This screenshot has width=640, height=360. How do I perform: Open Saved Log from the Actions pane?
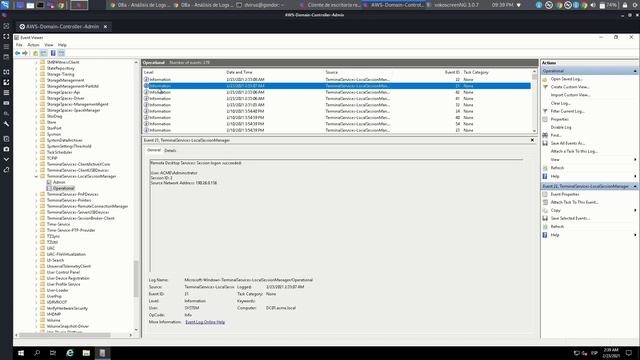(566, 79)
